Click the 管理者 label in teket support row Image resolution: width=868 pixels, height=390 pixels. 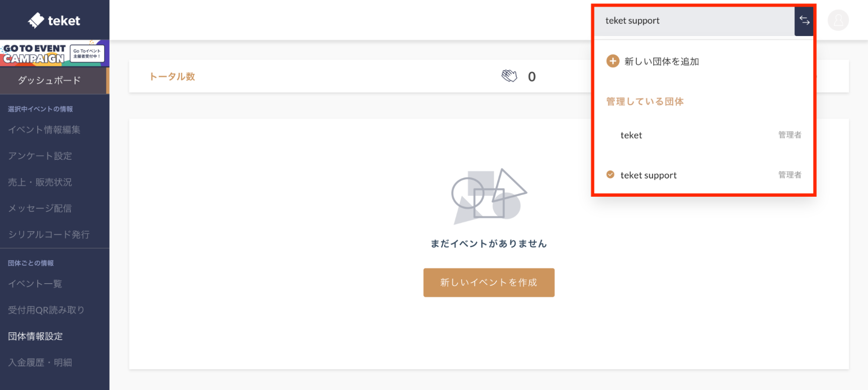click(790, 175)
